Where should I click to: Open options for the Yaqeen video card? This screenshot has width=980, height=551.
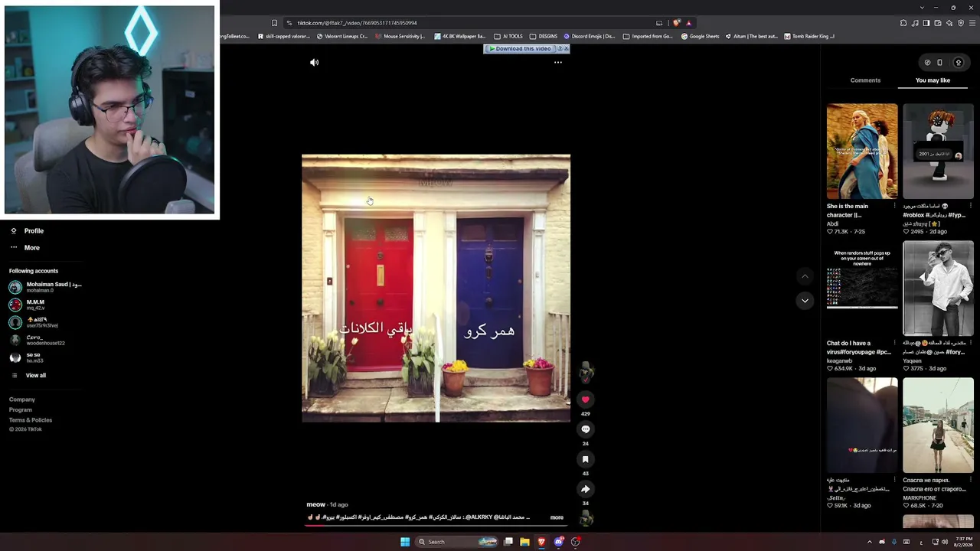pyautogui.click(x=971, y=343)
